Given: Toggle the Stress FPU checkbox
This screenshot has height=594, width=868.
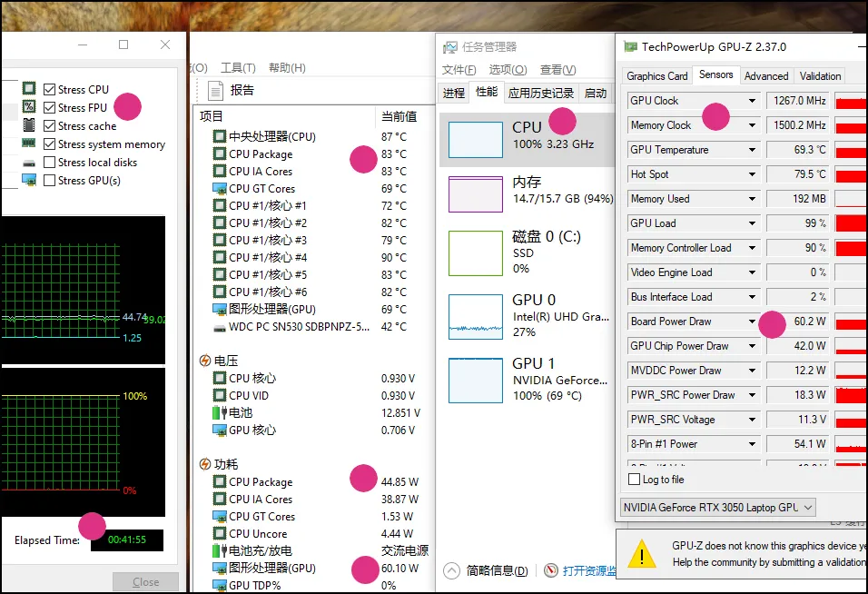Looking at the screenshot, I should click(x=49, y=107).
